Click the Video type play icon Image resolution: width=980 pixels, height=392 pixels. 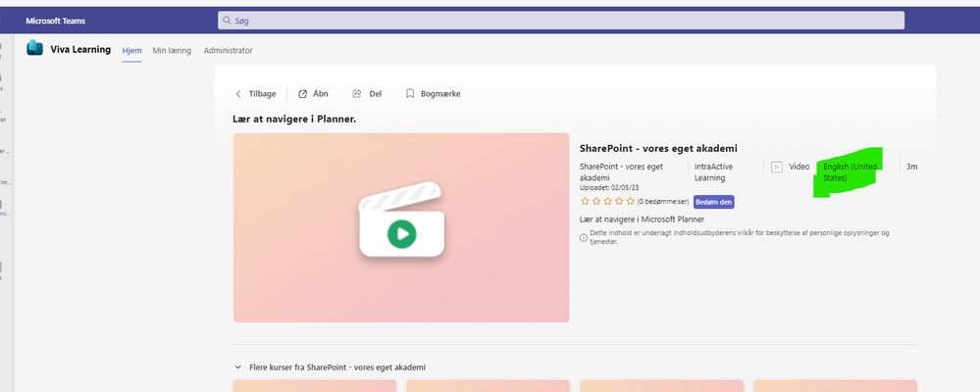coord(777,167)
